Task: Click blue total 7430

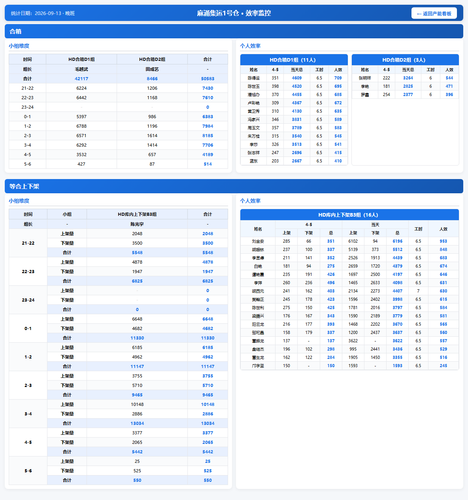Action: pos(207,88)
